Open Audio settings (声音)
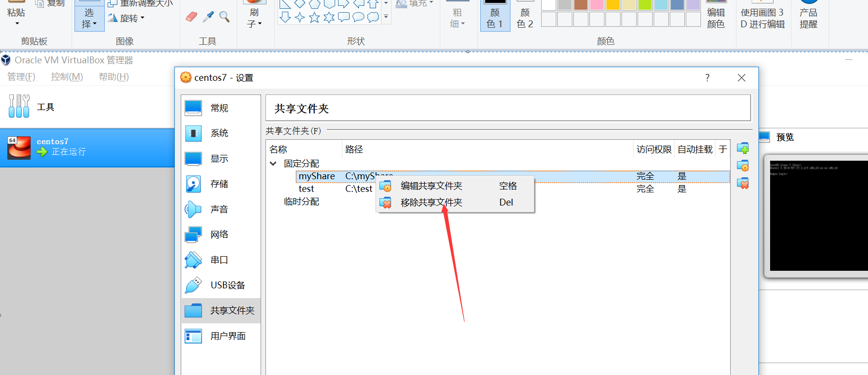 click(221, 209)
